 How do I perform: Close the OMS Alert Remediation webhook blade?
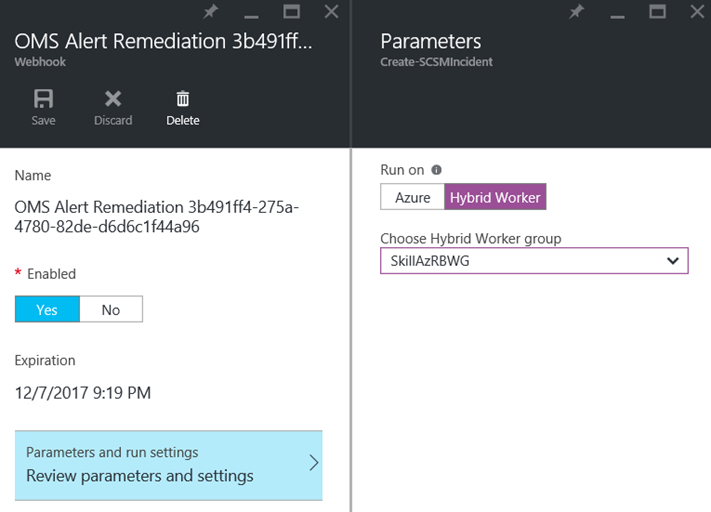(x=332, y=12)
